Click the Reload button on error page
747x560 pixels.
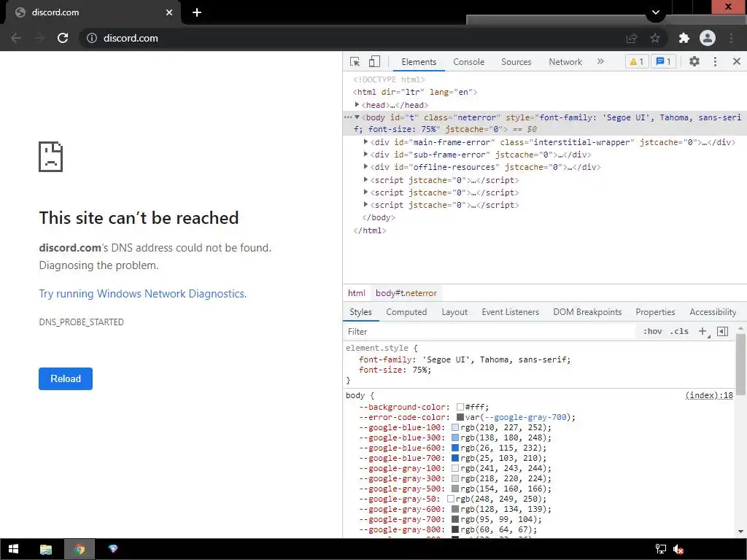tap(66, 378)
